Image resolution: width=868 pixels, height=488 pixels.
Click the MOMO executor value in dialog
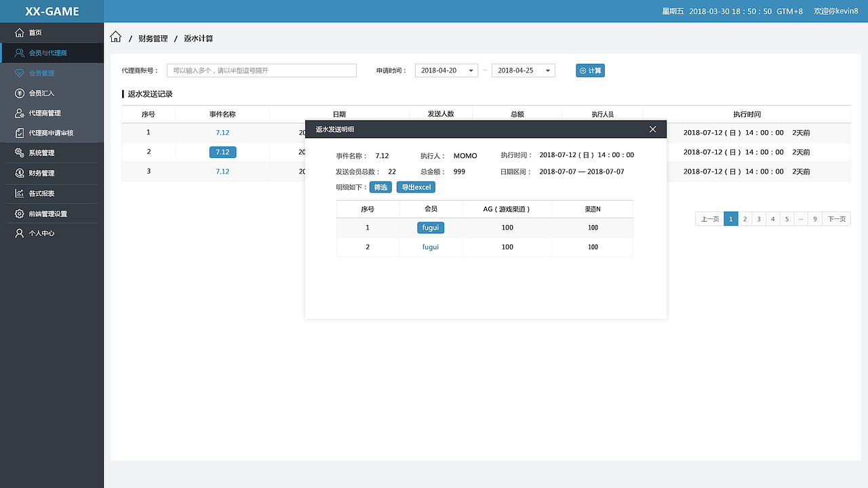465,156
